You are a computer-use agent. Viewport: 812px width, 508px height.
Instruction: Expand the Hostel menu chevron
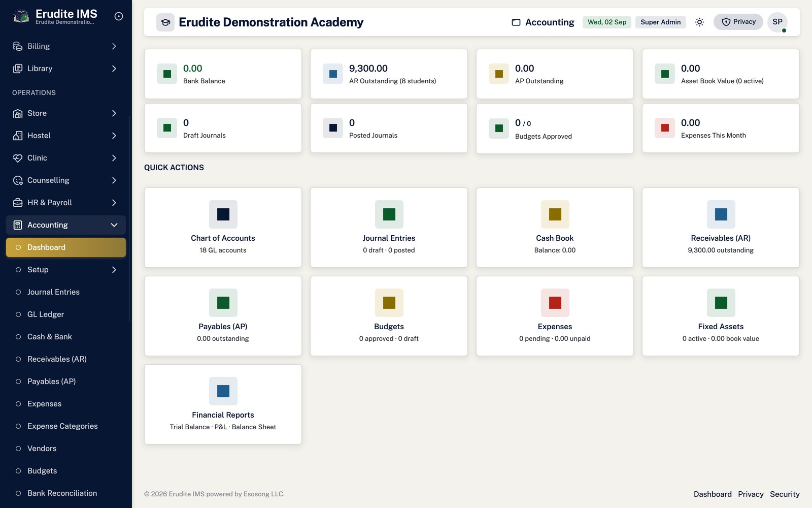(x=114, y=136)
